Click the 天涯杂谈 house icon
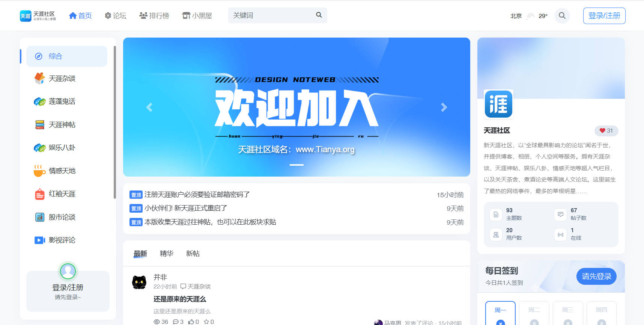The width and height of the screenshot is (644, 325). 40,78
